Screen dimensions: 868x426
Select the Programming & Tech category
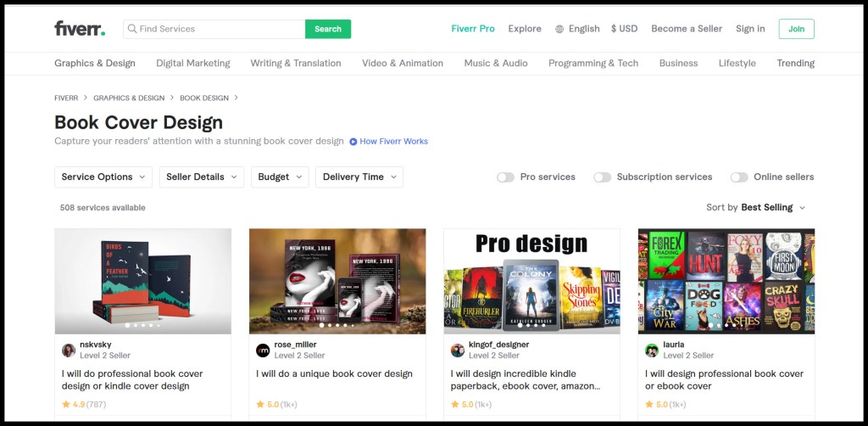593,64
